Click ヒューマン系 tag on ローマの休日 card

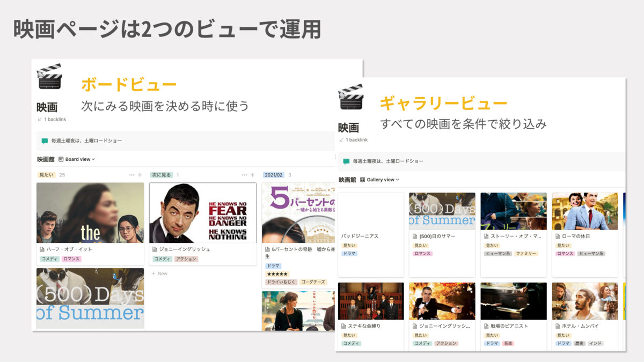click(x=591, y=253)
